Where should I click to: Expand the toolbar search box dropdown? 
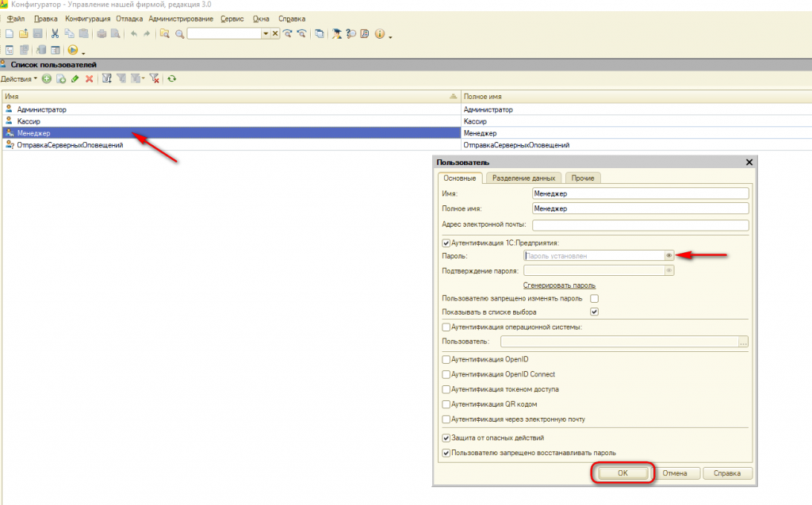[266, 33]
